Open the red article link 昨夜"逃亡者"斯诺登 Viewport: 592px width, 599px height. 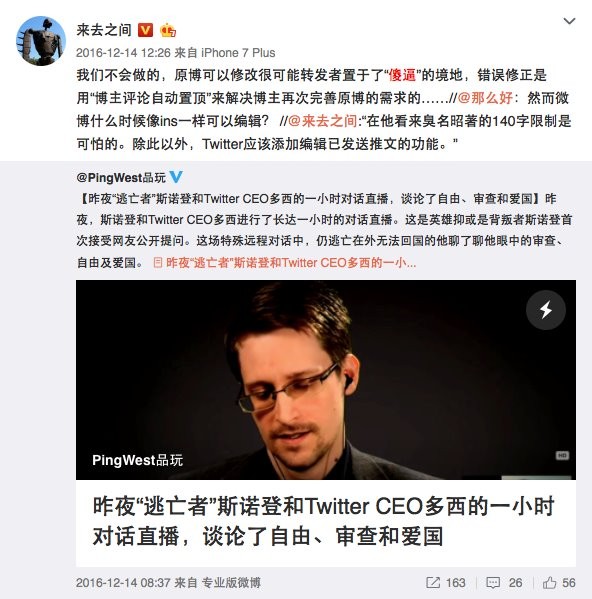[x=291, y=263]
